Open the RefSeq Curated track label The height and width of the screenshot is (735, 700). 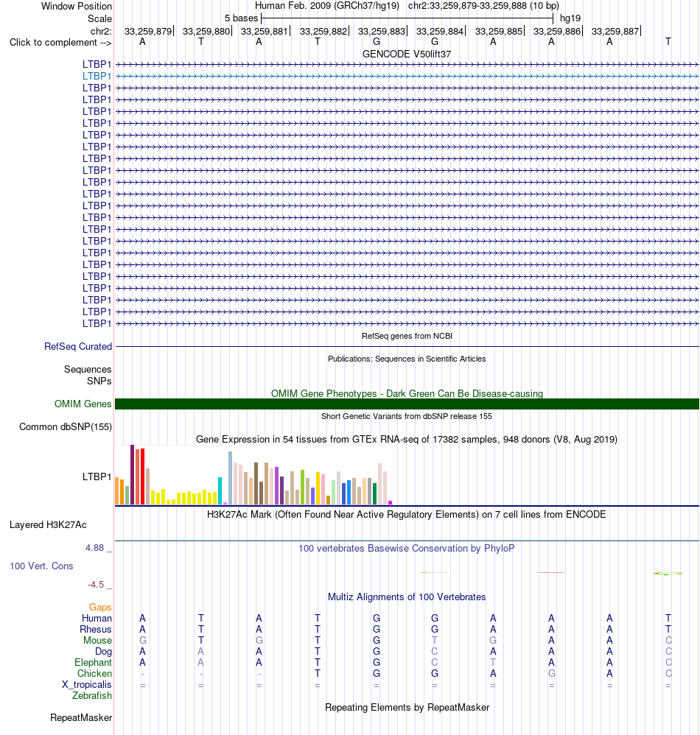[x=78, y=346]
